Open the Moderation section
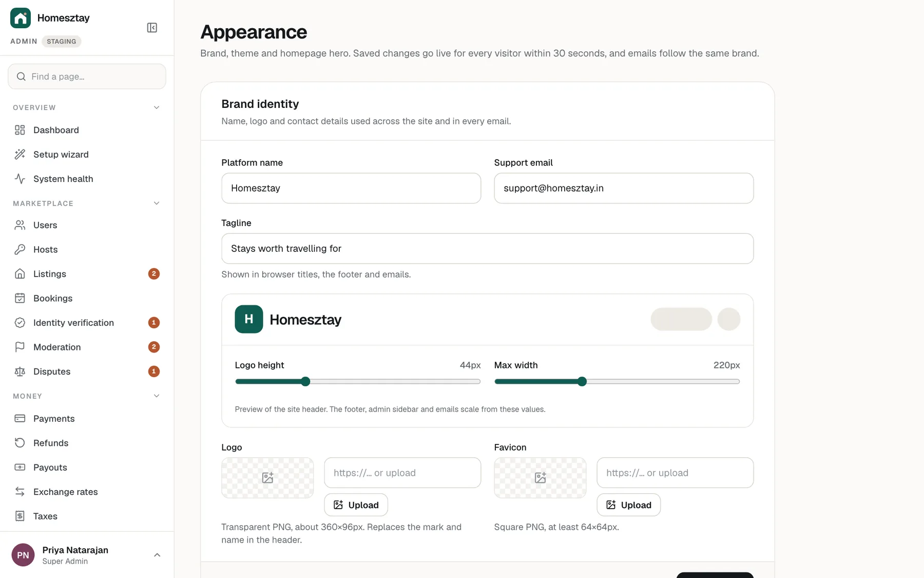 (x=87, y=347)
